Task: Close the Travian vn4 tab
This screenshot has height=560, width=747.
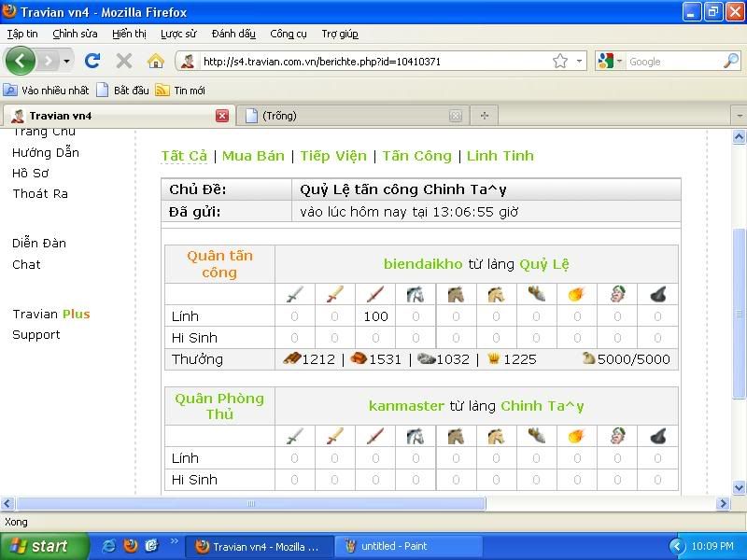Action: pyautogui.click(x=222, y=116)
